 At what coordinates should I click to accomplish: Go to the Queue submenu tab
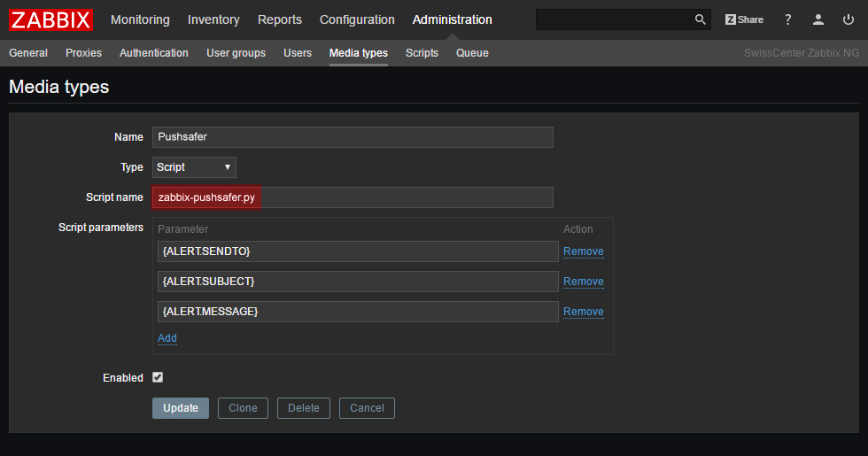[472, 53]
